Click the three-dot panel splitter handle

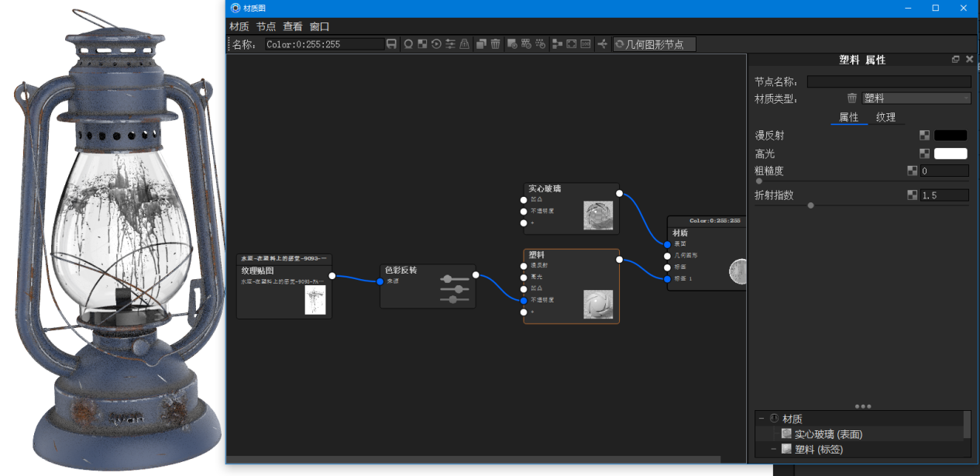click(x=863, y=406)
